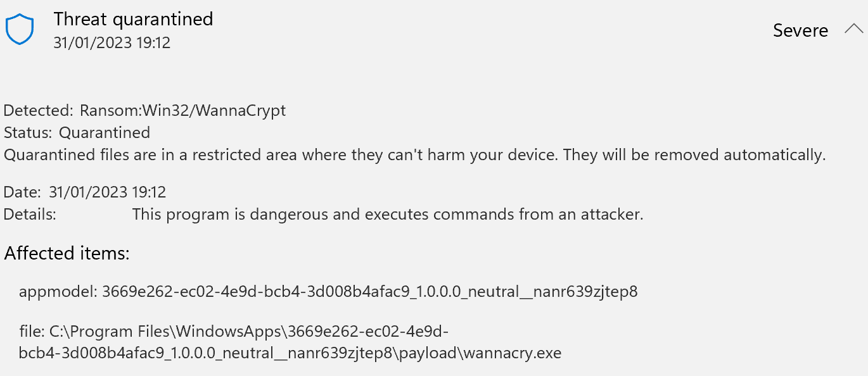Click the 31/01/2023 19:12 timestamp under the heading

pyautogui.click(x=112, y=43)
